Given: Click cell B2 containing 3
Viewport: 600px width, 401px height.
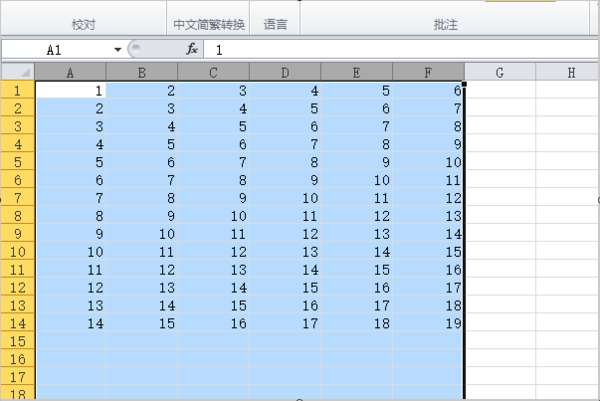Looking at the screenshot, I should click(142, 108).
